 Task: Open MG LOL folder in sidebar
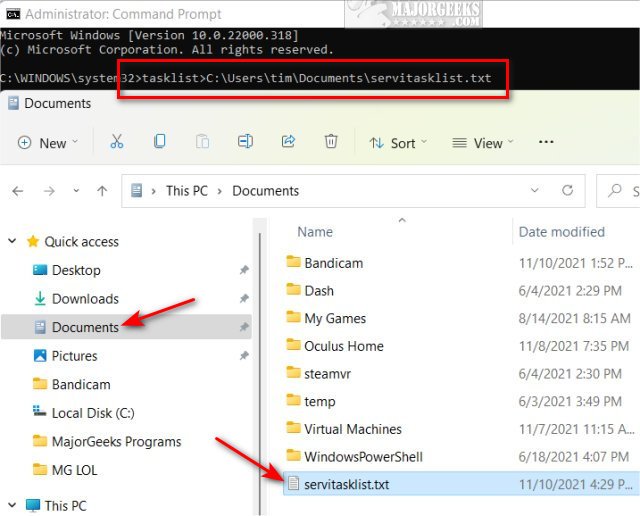75,470
